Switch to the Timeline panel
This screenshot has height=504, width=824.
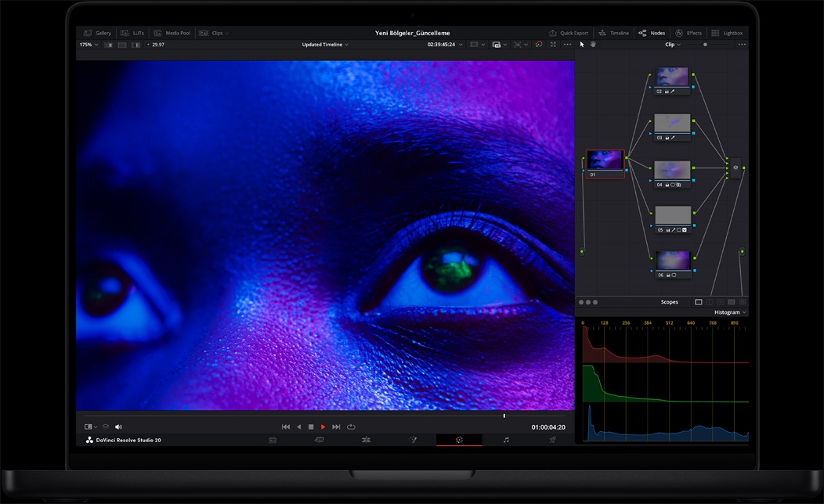(616, 33)
